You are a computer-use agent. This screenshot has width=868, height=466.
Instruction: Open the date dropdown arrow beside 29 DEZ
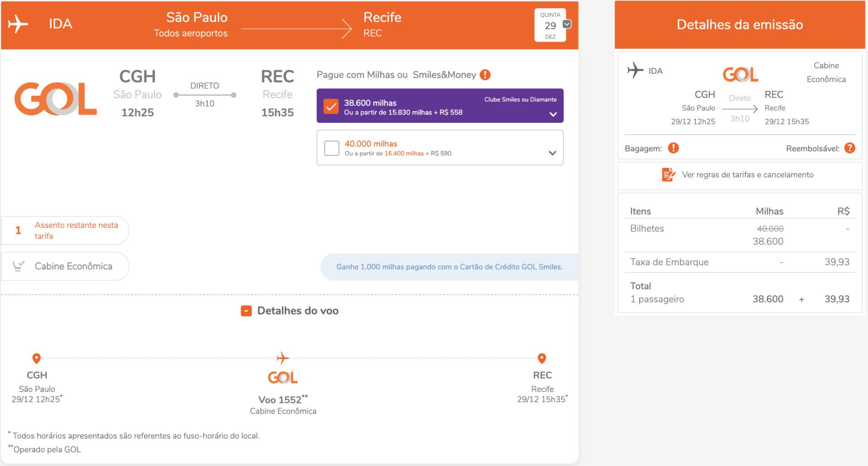pyautogui.click(x=567, y=24)
